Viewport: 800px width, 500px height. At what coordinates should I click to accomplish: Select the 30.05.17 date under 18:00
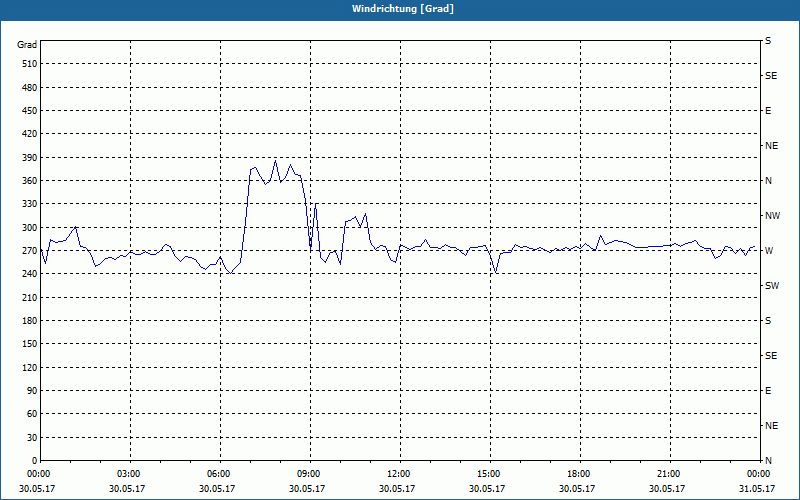[x=577, y=488]
